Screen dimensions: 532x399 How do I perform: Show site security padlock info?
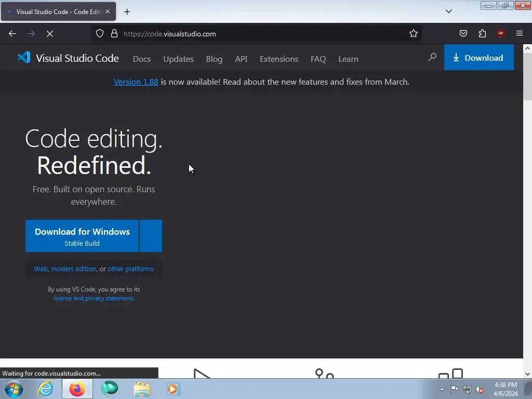[114, 34]
